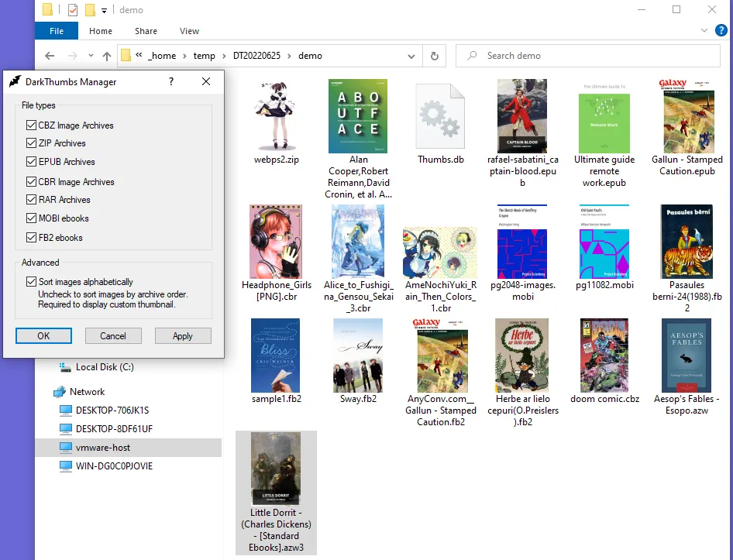The width and height of the screenshot is (733, 560).
Task: Uncheck the RAR Archives file type
Action: pos(29,199)
